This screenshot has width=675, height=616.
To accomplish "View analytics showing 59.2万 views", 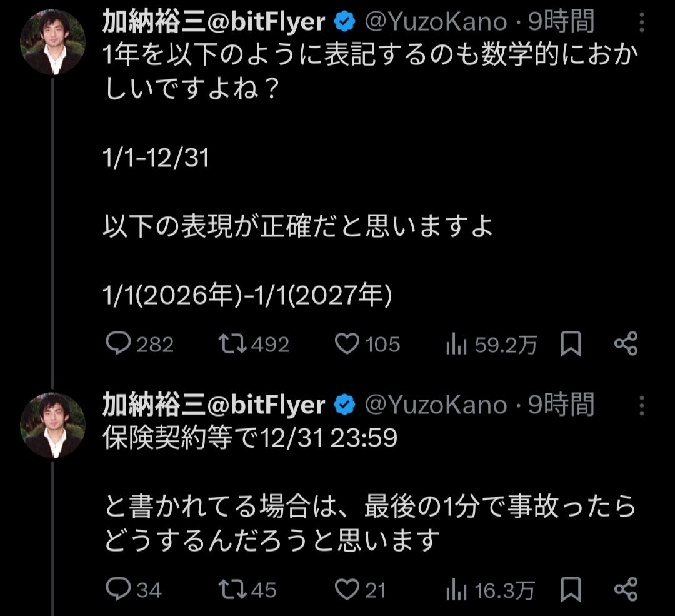I will click(457, 345).
